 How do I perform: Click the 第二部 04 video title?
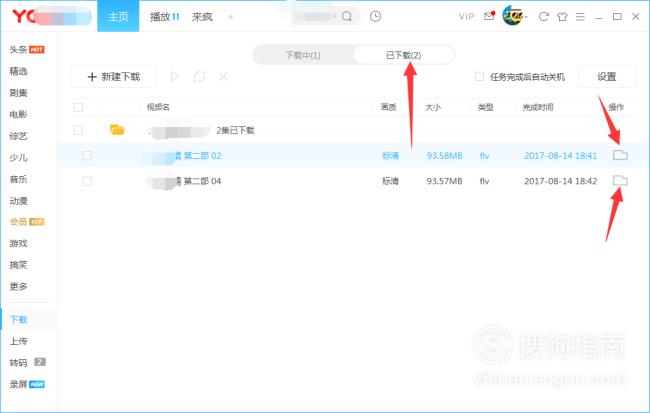pyautogui.click(x=202, y=181)
